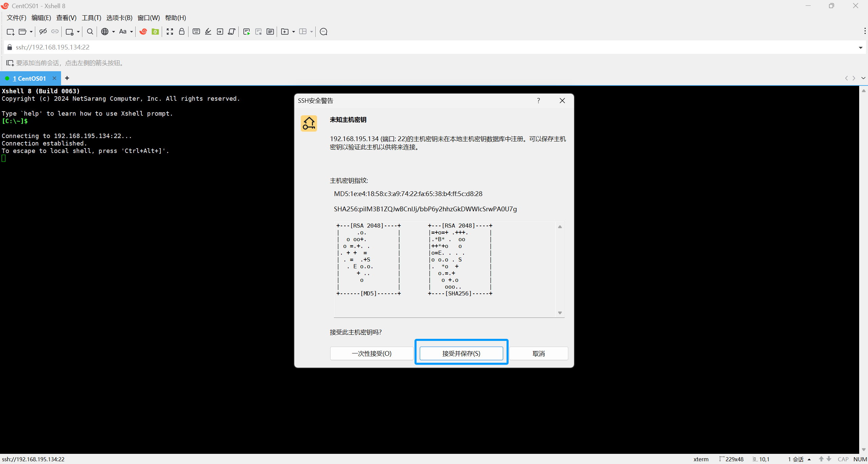Cancel the SSH warning with 取消
This screenshot has height=464, width=868.
coord(538,353)
